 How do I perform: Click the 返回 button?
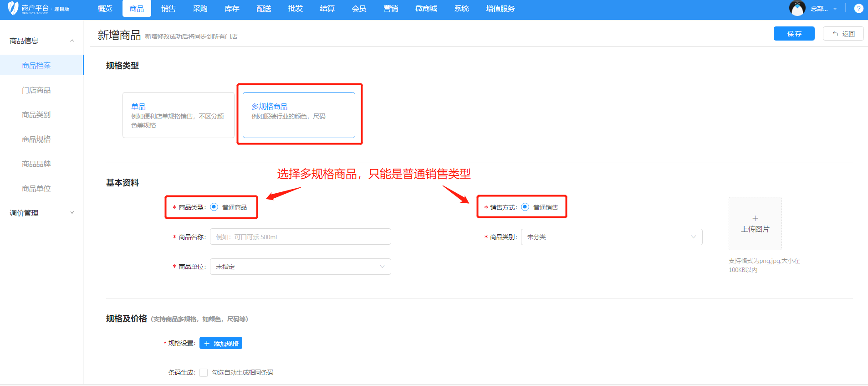click(x=843, y=34)
